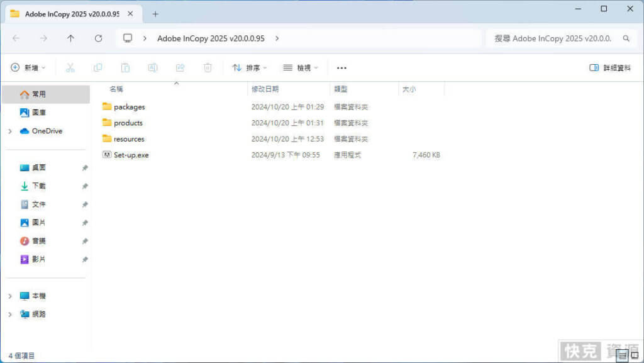The height and width of the screenshot is (363, 644).
Task: Click the This PC monitor icon in address bar
Action: [128, 38]
